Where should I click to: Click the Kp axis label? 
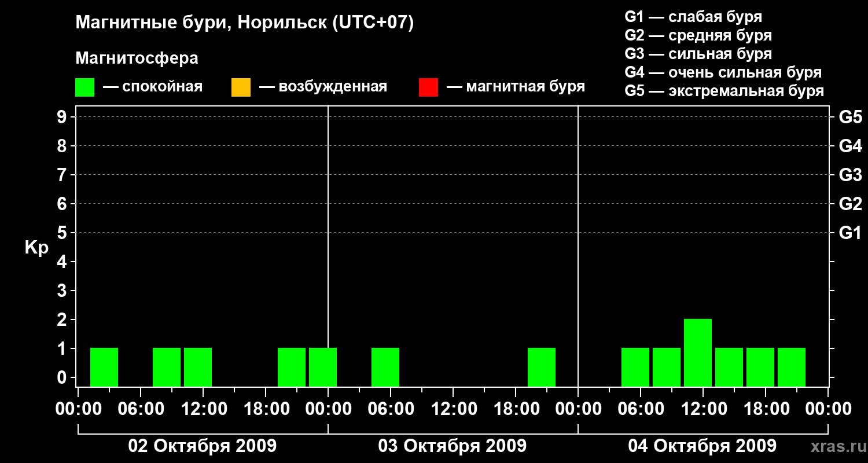pyautogui.click(x=36, y=247)
